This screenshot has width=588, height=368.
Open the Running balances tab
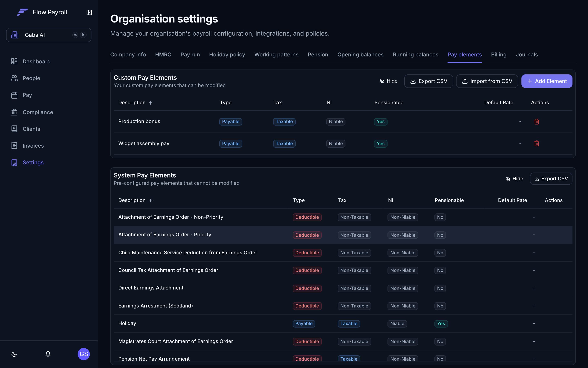(x=415, y=55)
